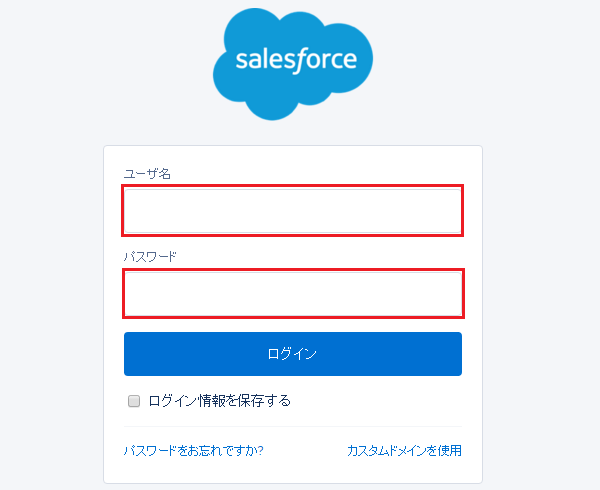Select the "salesforce" wordmark inside the cloud
The image size is (600, 490).
296,60
